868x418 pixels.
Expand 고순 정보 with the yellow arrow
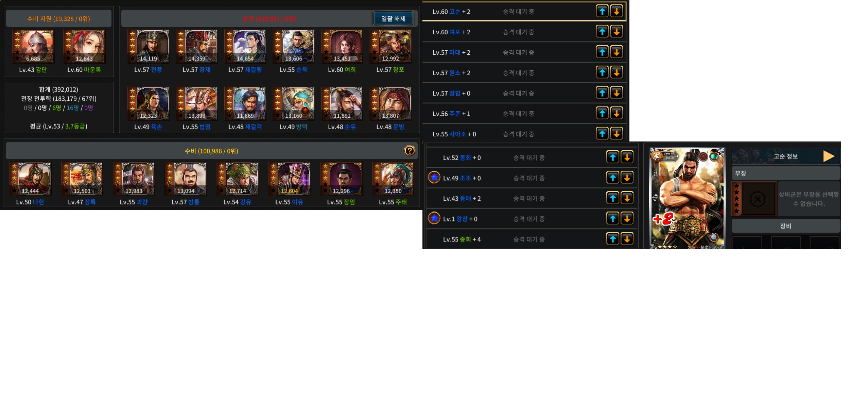pyautogui.click(x=829, y=156)
